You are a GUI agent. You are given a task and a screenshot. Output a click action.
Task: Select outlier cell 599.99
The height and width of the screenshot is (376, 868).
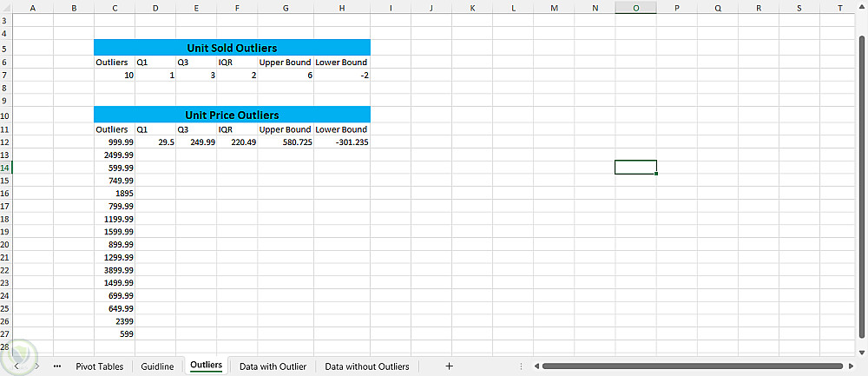pos(115,168)
